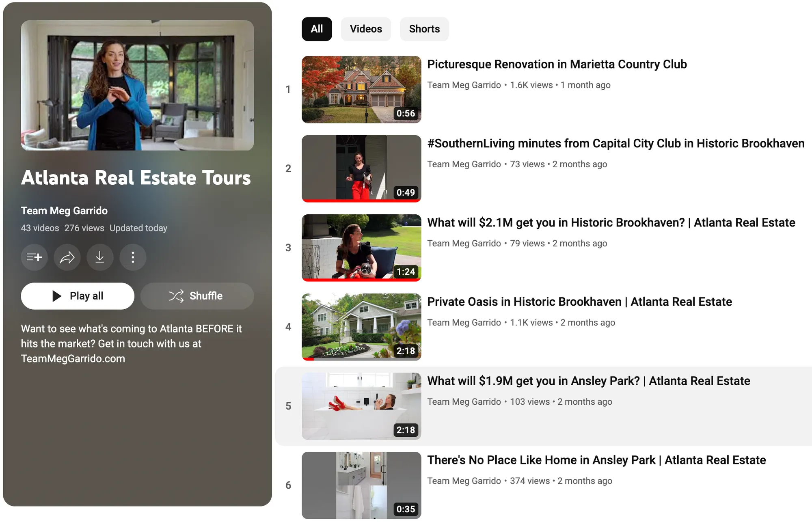The image size is (812, 522).
Task: Click the red watch-progress bar on video 3
Action: tap(361, 279)
